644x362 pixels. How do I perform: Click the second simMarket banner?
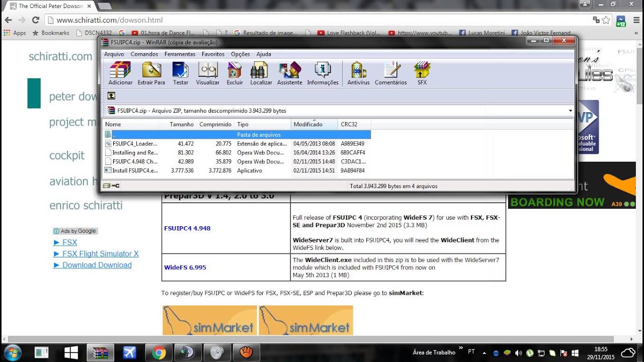pos(306,320)
